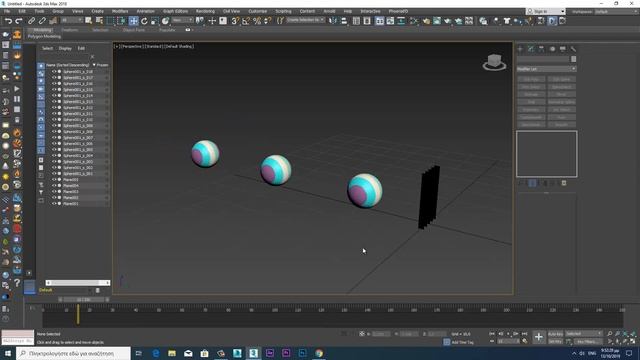Click the question mark help icon in left toolbar
640x360 pixels.
[x=17, y=282]
